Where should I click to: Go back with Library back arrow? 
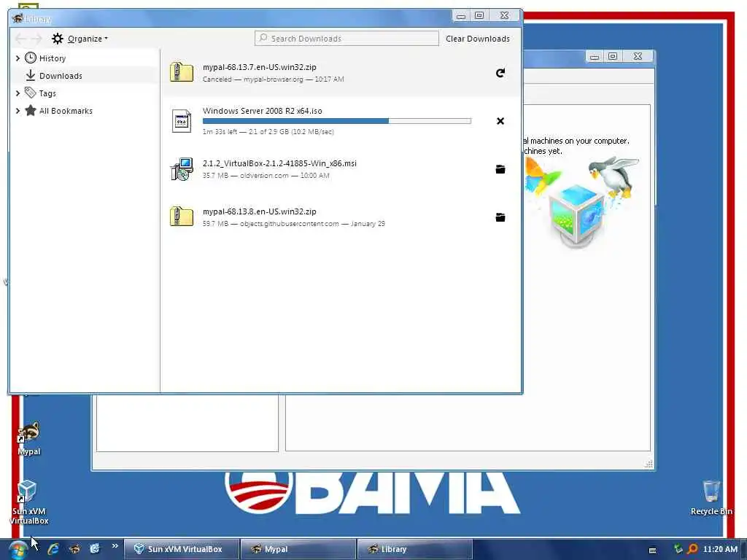coord(20,39)
